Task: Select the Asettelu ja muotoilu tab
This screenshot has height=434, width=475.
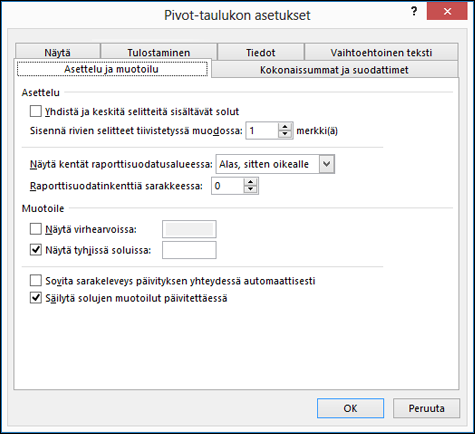Action: (x=112, y=69)
